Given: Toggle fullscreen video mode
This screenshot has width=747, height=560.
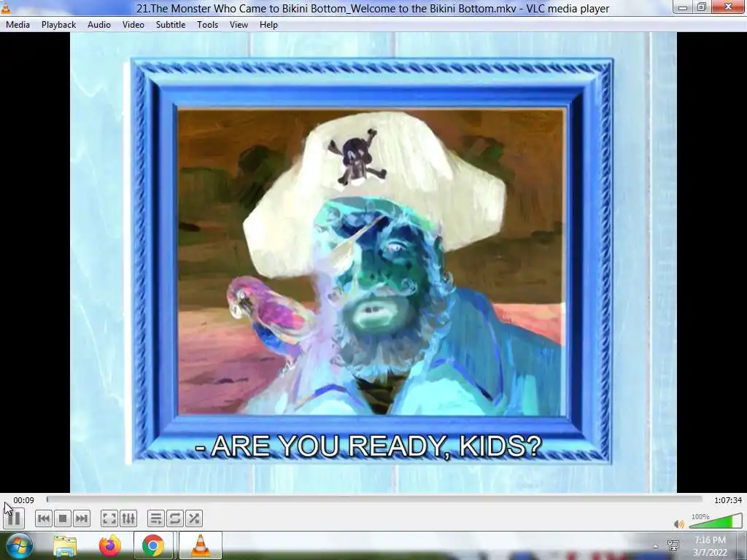Looking at the screenshot, I should pos(109,518).
